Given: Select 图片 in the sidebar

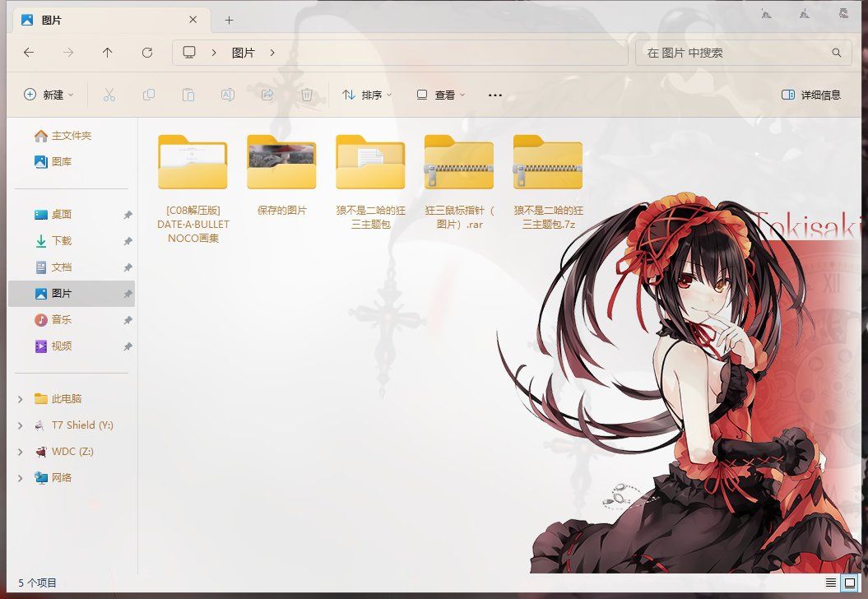Looking at the screenshot, I should (72, 294).
